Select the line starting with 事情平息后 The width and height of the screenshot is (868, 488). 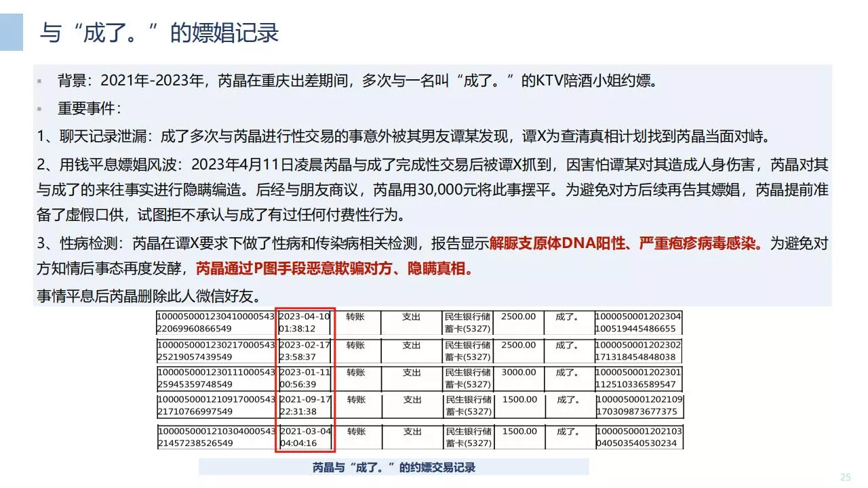point(149,296)
